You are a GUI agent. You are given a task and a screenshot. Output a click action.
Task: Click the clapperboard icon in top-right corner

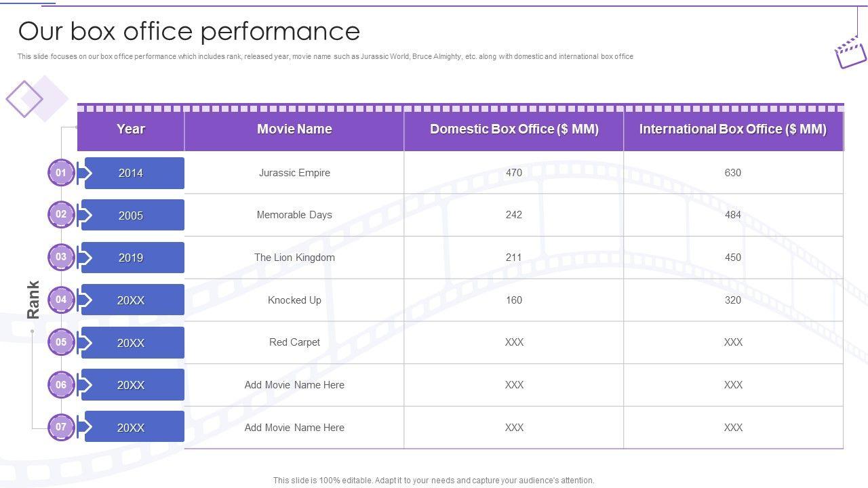(x=850, y=52)
